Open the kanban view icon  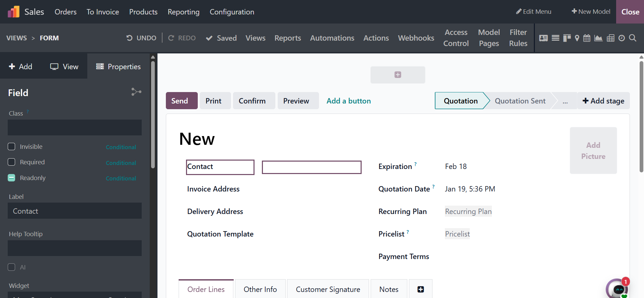coord(567,38)
